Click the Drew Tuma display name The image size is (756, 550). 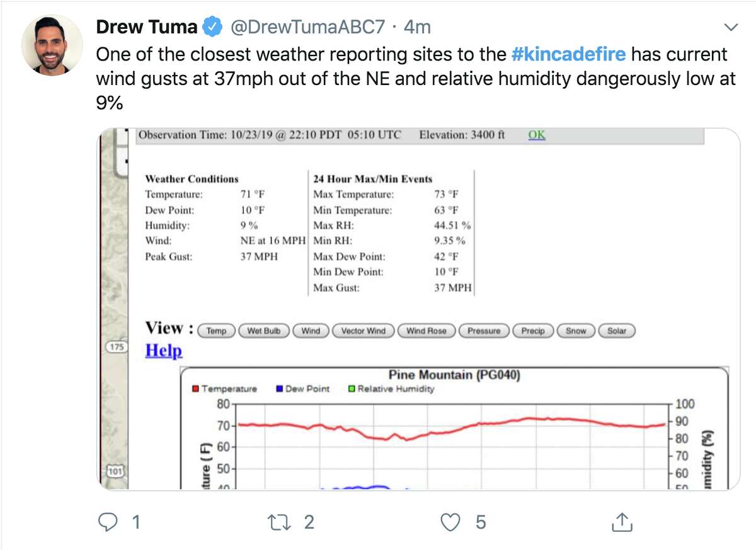(x=147, y=27)
